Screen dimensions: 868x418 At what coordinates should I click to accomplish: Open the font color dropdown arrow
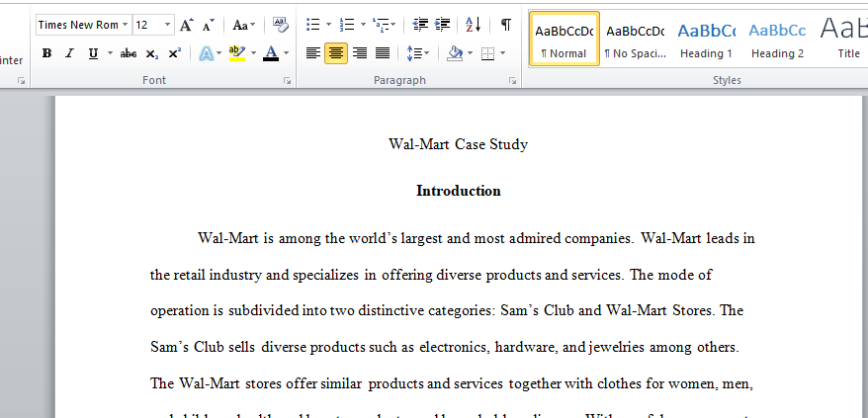[286, 53]
